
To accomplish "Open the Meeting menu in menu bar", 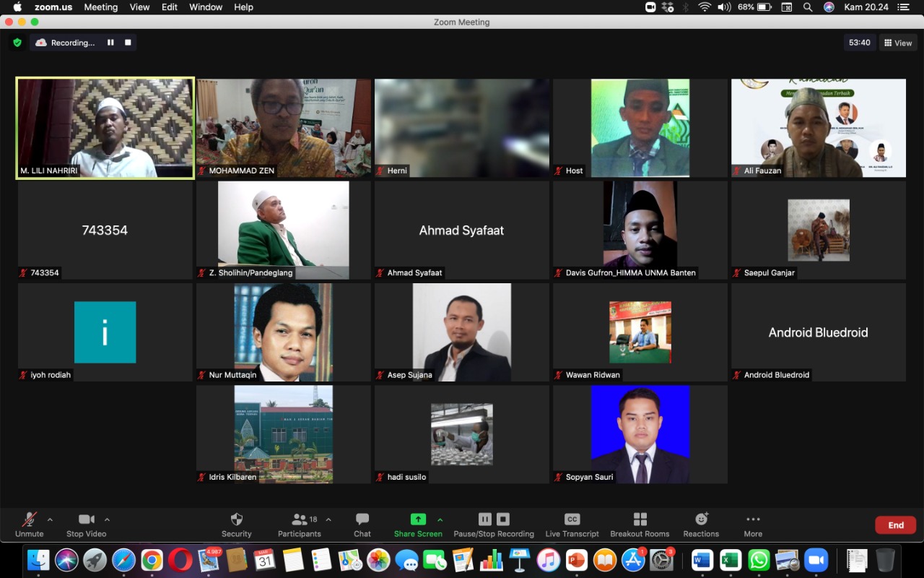I will (x=100, y=7).
